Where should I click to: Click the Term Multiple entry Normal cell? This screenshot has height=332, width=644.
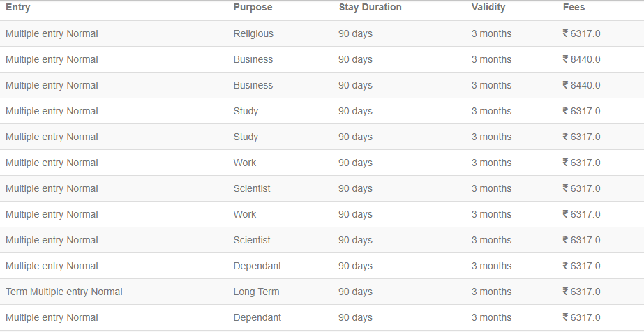pyautogui.click(x=64, y=292)
